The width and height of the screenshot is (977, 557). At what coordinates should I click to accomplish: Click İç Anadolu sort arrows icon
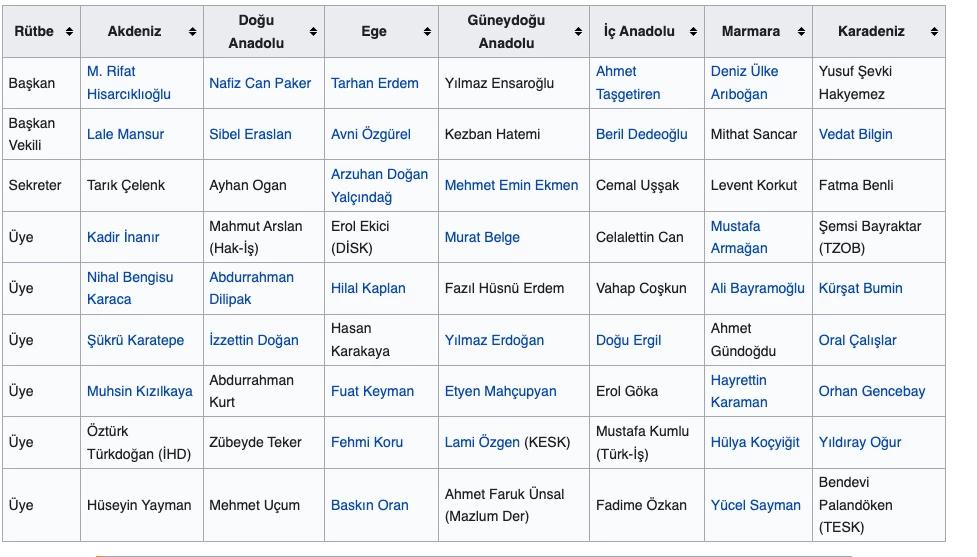pos(693,32)
